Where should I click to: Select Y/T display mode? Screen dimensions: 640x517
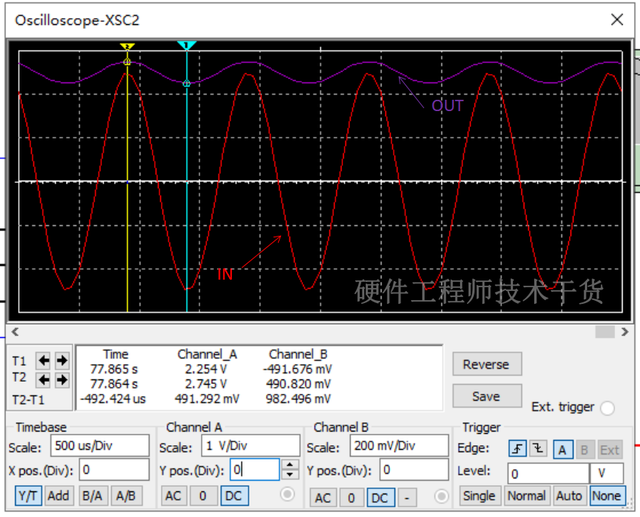(29, 495)
